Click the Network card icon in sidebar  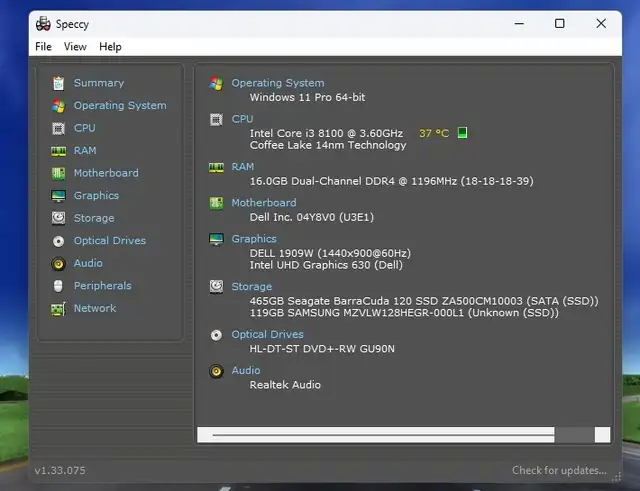point(58,309)
